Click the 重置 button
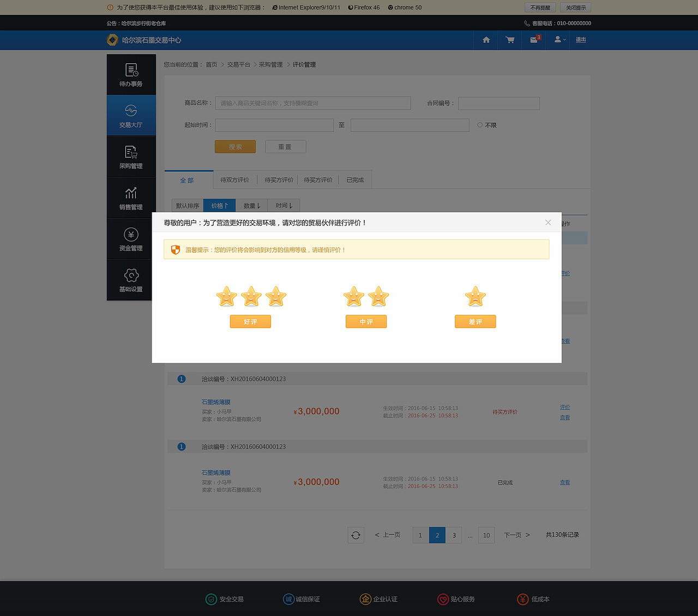 pyautogui.click(x=285, y=147)
